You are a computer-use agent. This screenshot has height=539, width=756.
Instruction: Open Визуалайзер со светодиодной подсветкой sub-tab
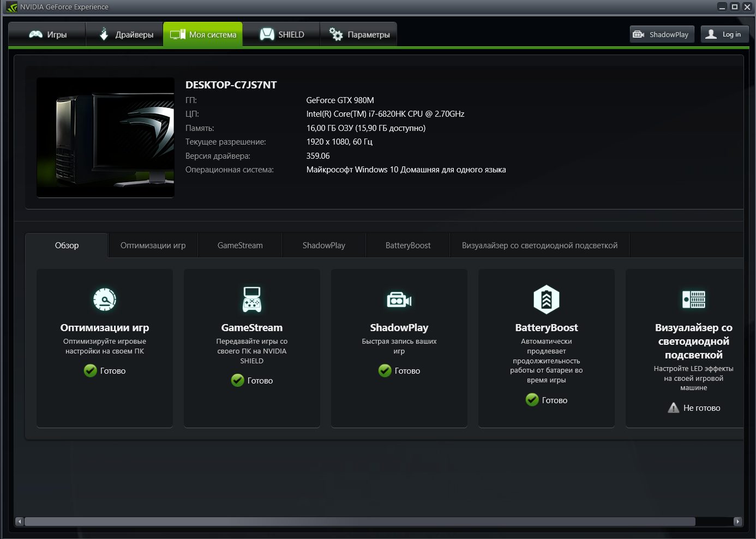click(539, 245)
